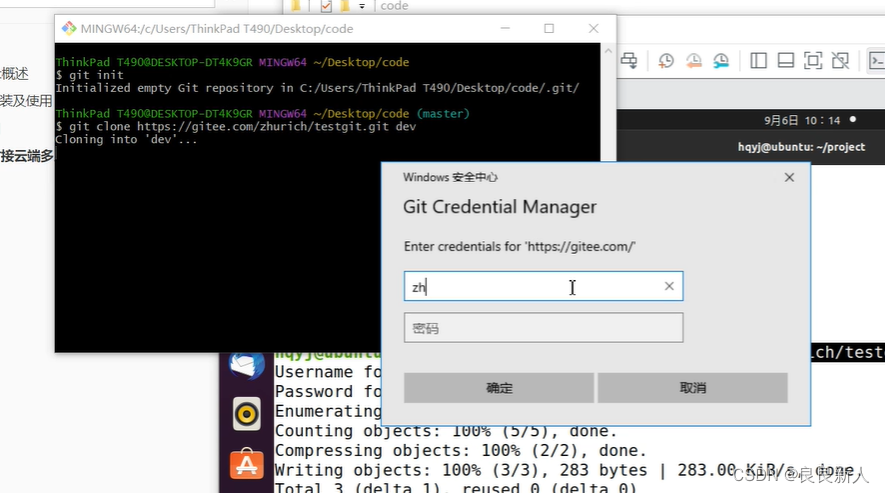Image resolution: width=885 pixels, height=493 pixels.
Task: Click the 密码 password input field
Action: tap(543, 328)
